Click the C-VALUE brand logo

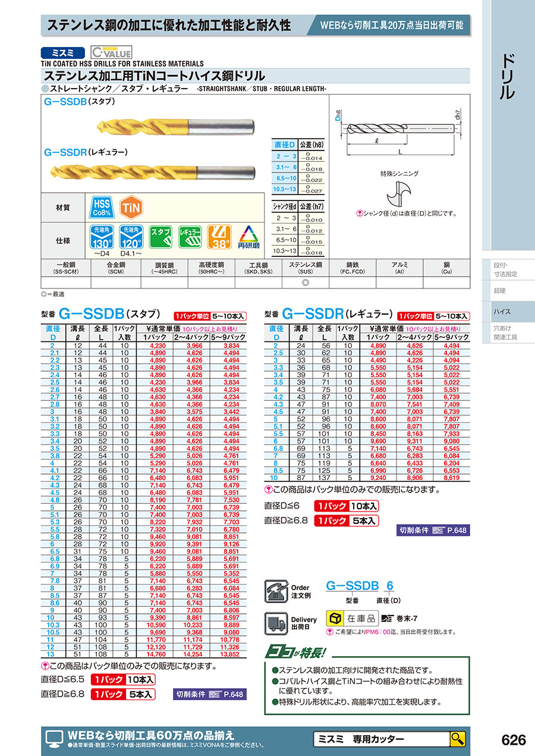pos(111,52)
